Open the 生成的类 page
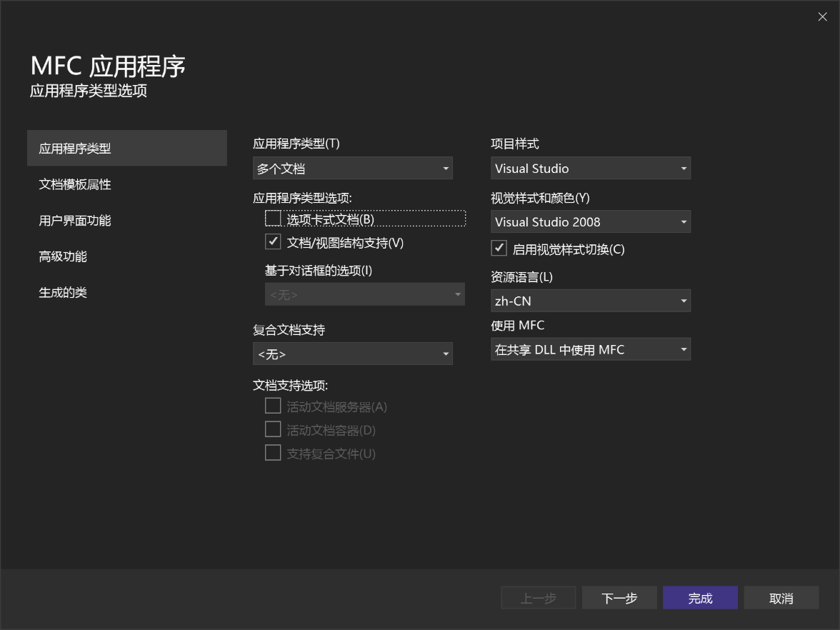The image size is (840, 630). point(63,293)
